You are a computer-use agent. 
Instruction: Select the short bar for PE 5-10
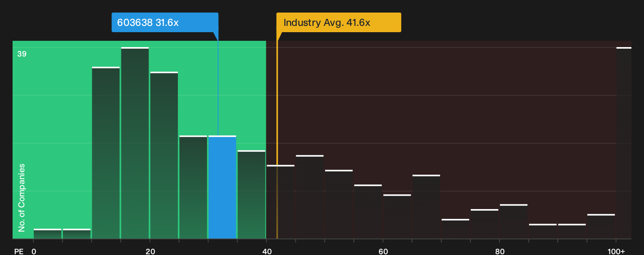tap(77, 234)
